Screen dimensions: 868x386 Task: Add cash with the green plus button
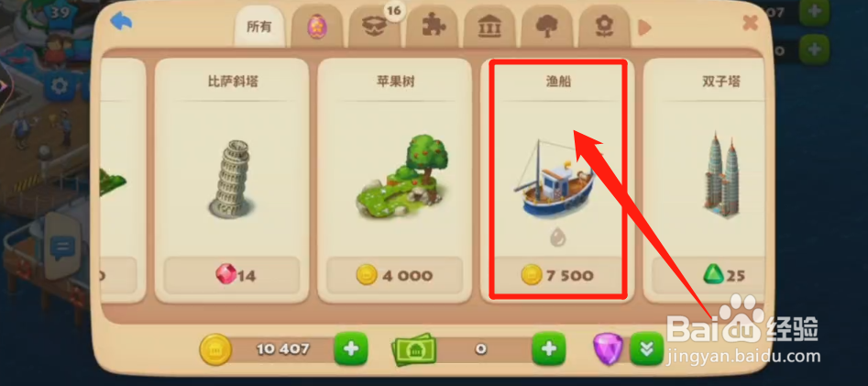coord(549,348)
